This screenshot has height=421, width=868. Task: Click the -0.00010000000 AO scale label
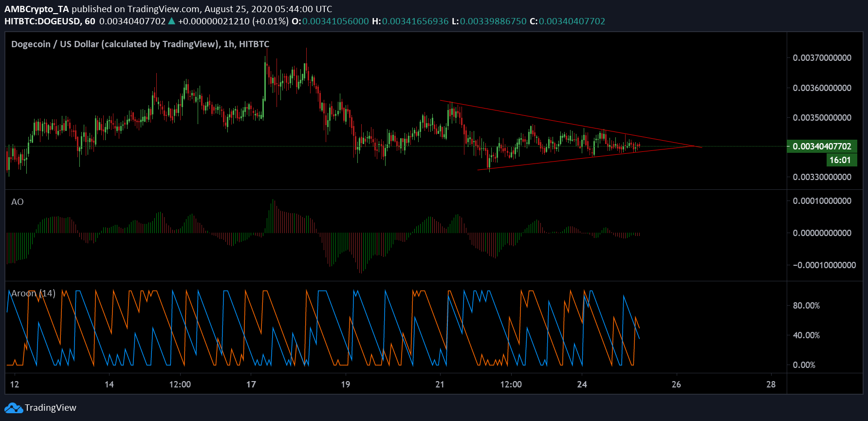[824, 265]
